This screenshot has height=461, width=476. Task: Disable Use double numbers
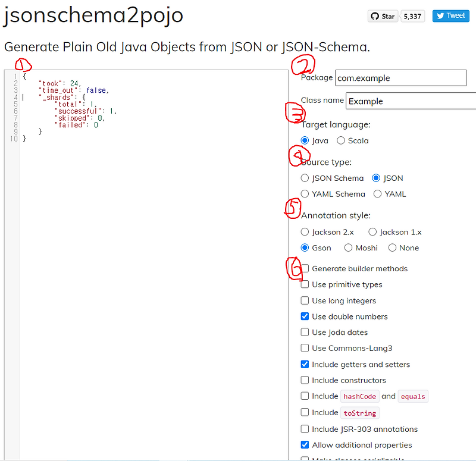pyautogui.click(x=305, y=316)
